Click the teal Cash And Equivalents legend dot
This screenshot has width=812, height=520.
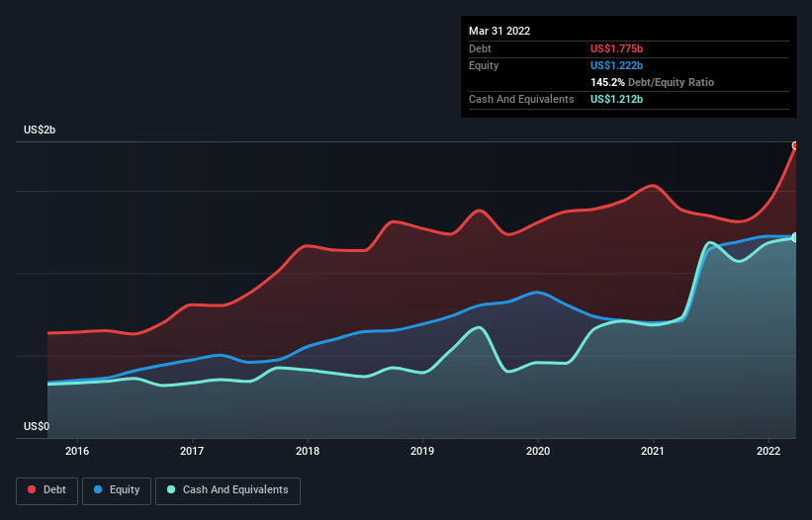pos(171,489)
